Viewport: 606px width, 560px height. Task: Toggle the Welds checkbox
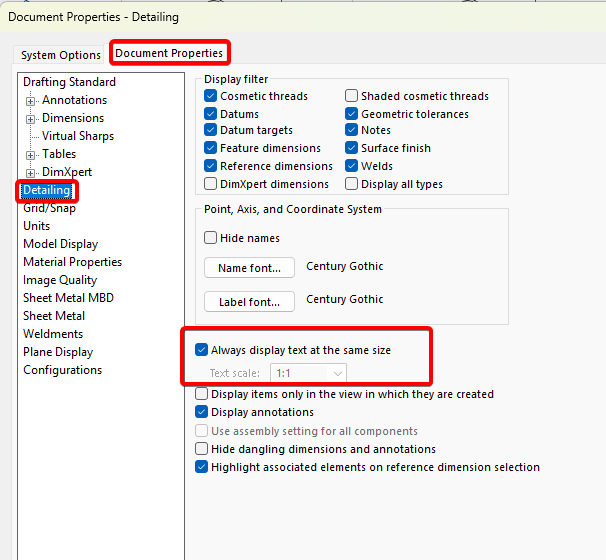point(351,166)
